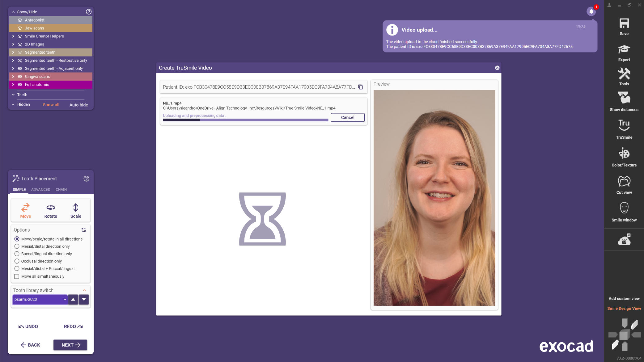The height and width of the screenshot is (362, 644).
Task: Switch to previous tooth library with up arrow
Action: (73, 300)
